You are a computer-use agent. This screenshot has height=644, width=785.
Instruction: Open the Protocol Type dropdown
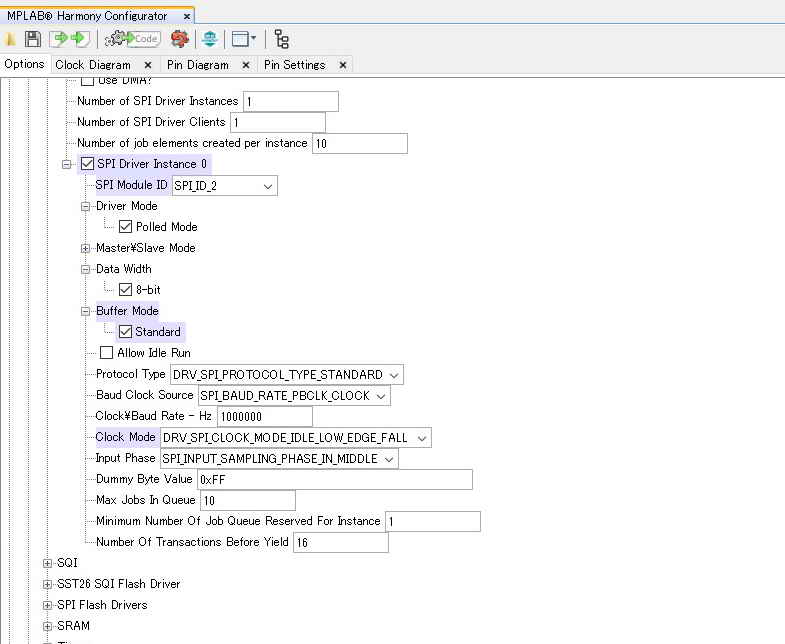287,375
